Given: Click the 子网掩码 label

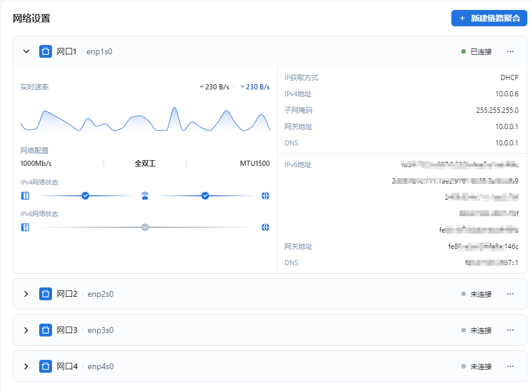Looking at the screenshot, I should (298, 110).
